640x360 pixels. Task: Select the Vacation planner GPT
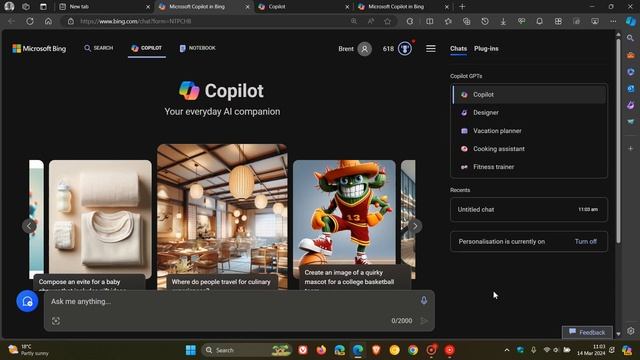529,131
